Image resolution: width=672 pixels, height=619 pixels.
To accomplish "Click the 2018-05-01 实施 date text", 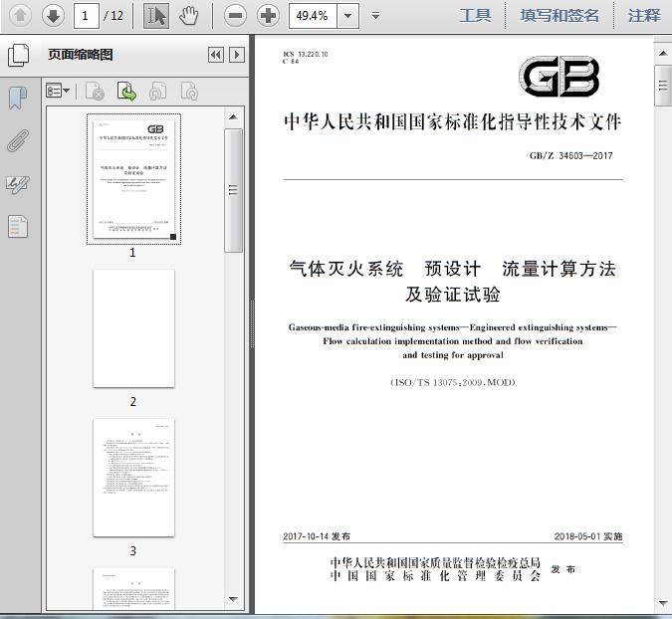I will click(588, 536).
